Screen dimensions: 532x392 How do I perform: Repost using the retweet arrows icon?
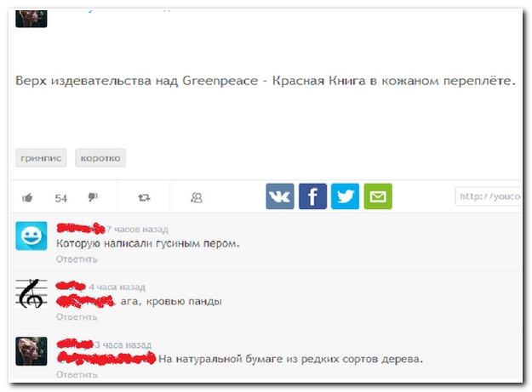tap(144, 197)
